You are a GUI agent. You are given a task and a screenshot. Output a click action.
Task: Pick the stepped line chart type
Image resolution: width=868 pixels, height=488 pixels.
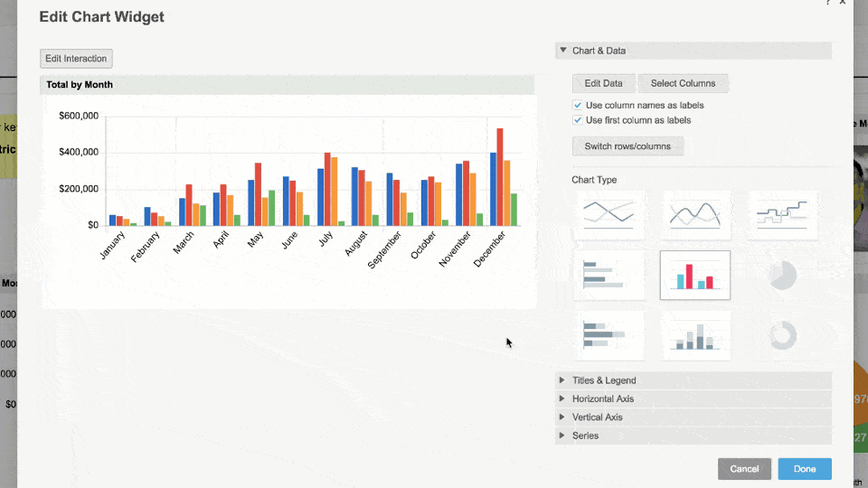pyautogui.click(x=783, y=214)
